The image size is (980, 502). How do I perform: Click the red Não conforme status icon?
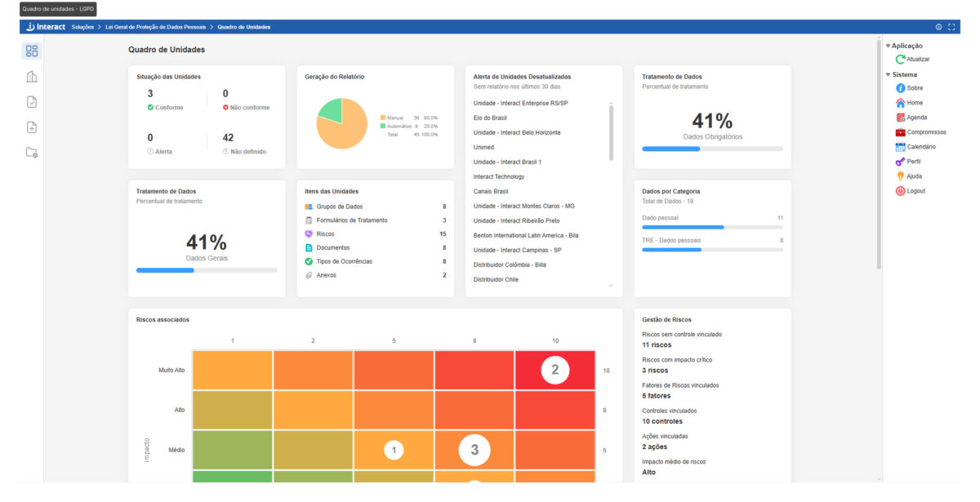[226, 107]
